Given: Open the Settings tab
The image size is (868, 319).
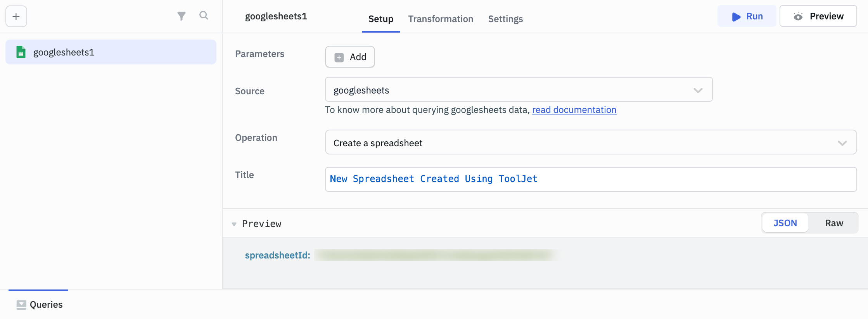Looking at the screenshot, I should pyautogui.click(x=505, y=19).
